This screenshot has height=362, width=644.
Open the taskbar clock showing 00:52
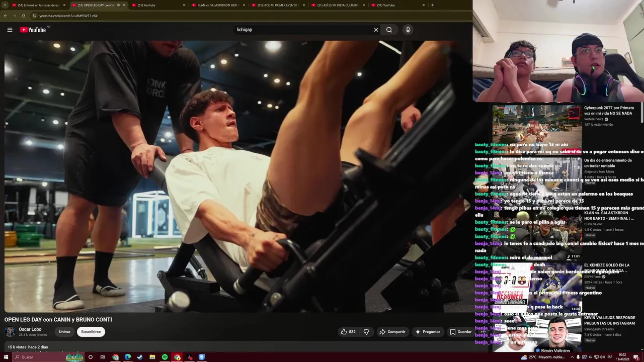622,357
